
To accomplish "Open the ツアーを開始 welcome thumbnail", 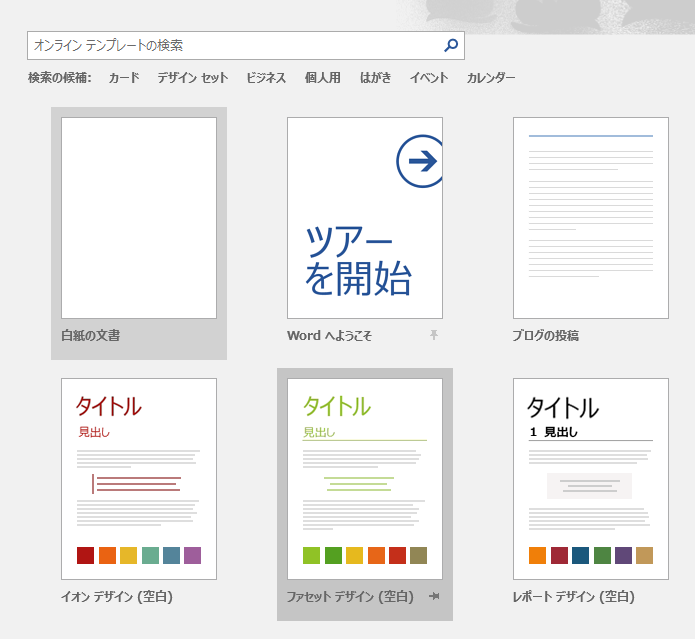I will pyautogui.click(x=365, y=218).
